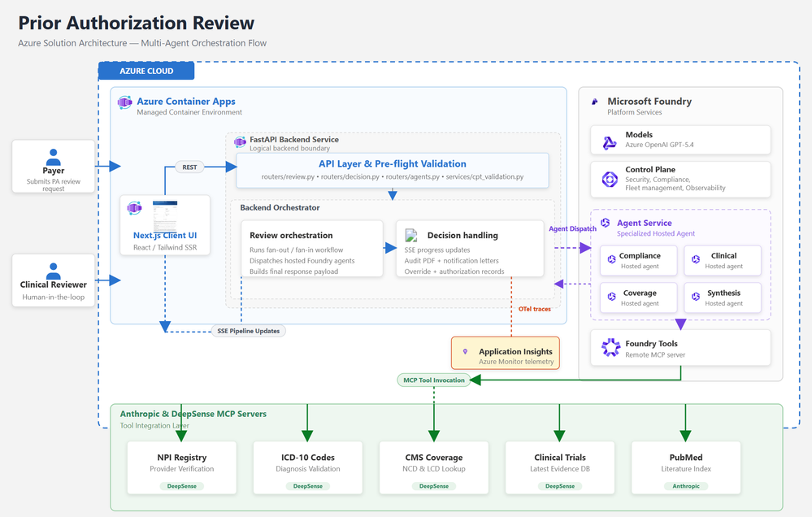This screenshot has width=812, height=517.
Task: Click the Microsoft Foundry logo icon
Action: 594,102
